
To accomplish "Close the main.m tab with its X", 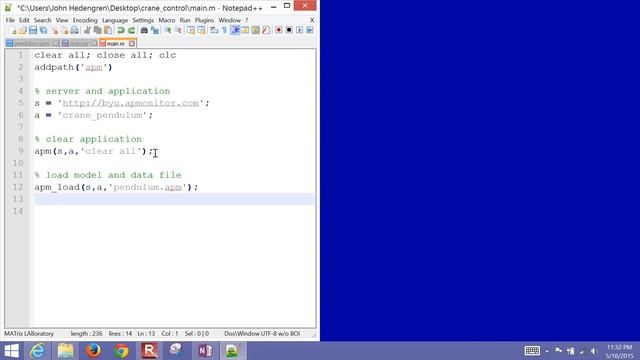I will pos(132,43).
